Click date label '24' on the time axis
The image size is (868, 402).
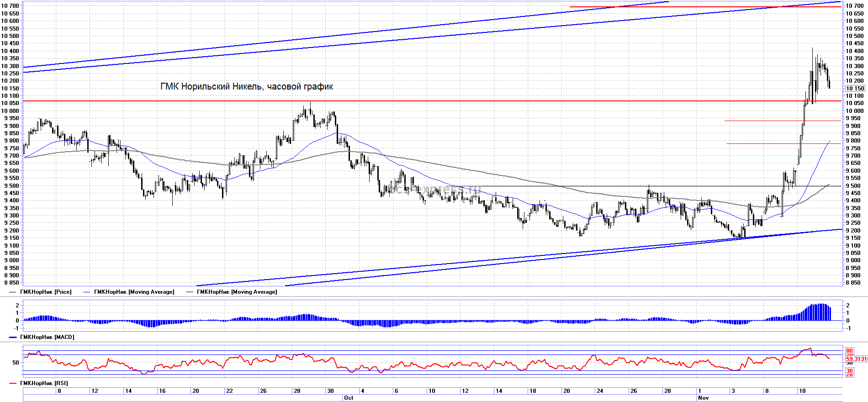point(600,391)
